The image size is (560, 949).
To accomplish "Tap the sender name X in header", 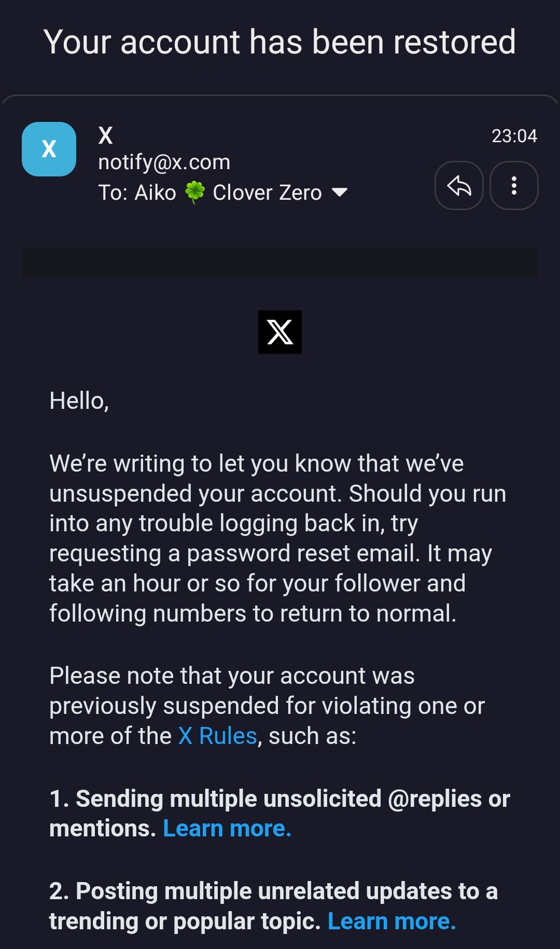I will click(106, 136).
